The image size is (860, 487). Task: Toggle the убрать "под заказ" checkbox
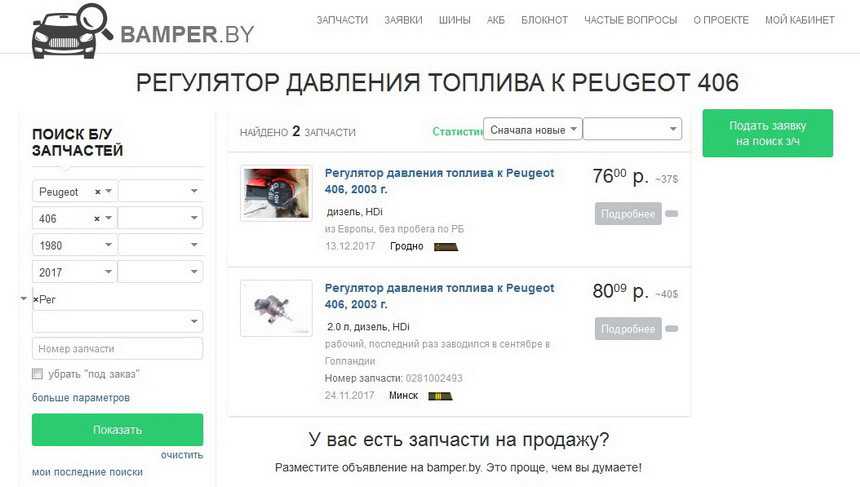pyautogui.click(x=37, y=374)
